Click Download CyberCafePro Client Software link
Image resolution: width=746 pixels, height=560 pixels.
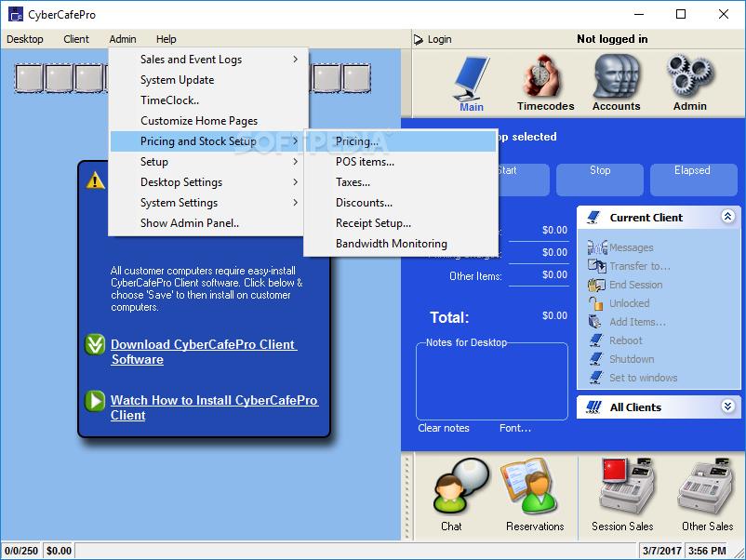tap(204, 352)
